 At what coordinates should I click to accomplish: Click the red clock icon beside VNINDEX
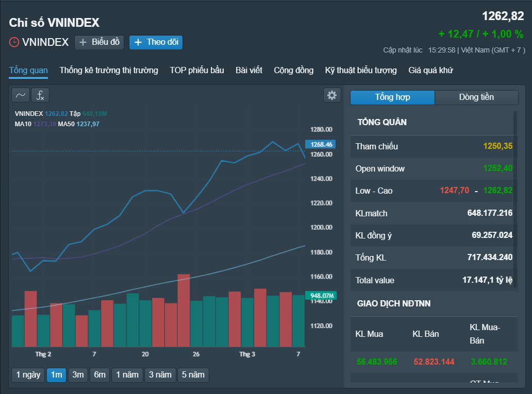[14, 42]
